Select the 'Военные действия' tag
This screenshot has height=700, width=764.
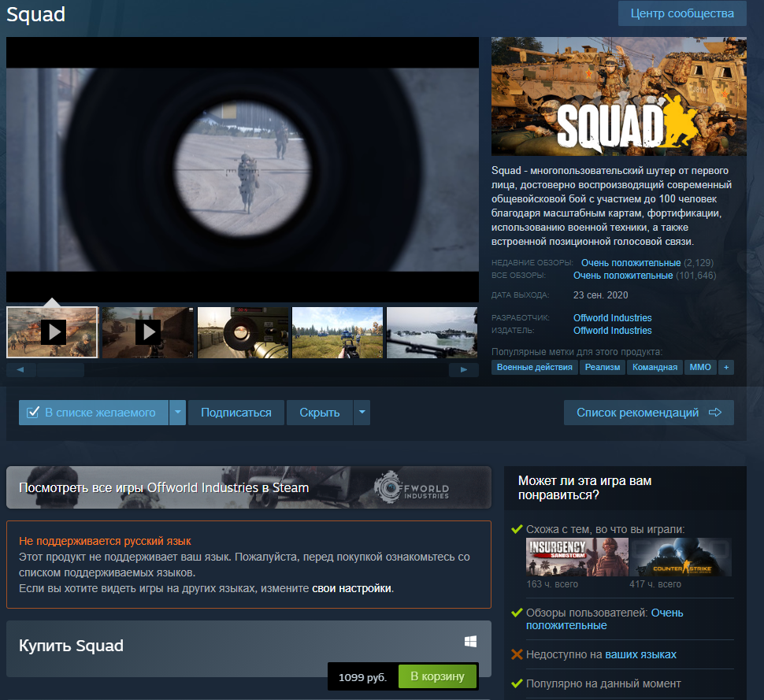[x=535, y=367]
